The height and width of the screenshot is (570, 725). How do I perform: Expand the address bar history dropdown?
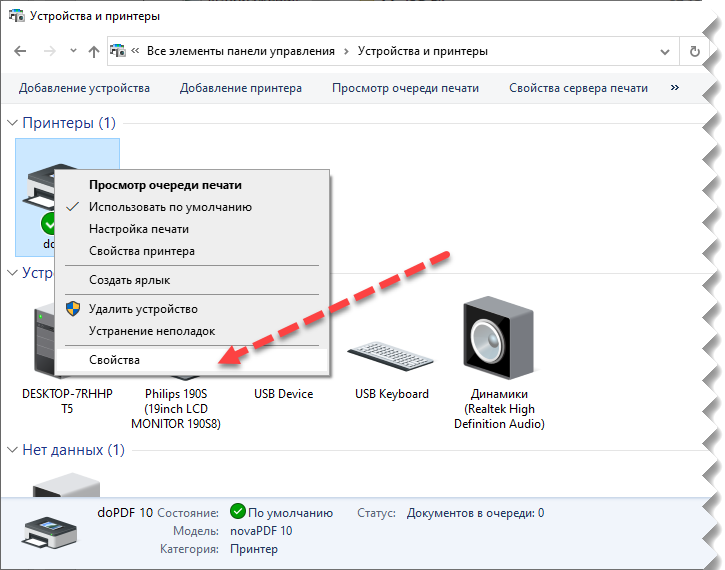(x=664, y=51)
